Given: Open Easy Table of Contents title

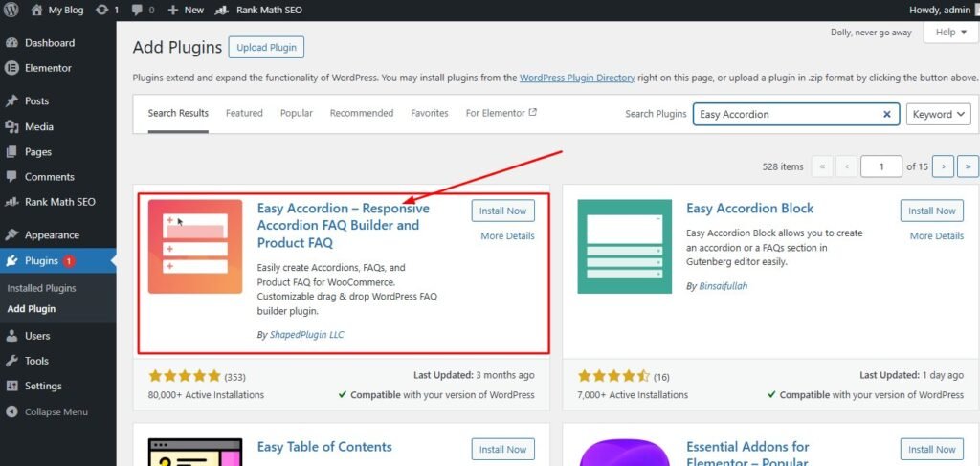Looking at the screenshot, I should pos(324,447).
